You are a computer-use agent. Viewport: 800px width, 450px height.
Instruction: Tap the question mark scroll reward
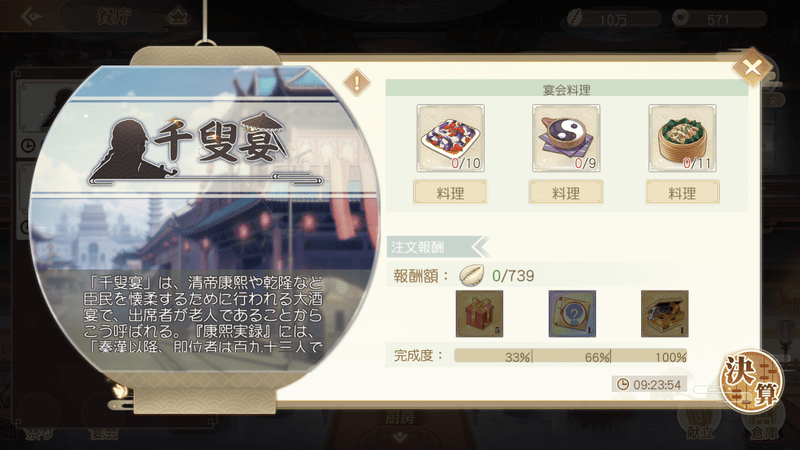pyautogui.click(x=572, y=314)
